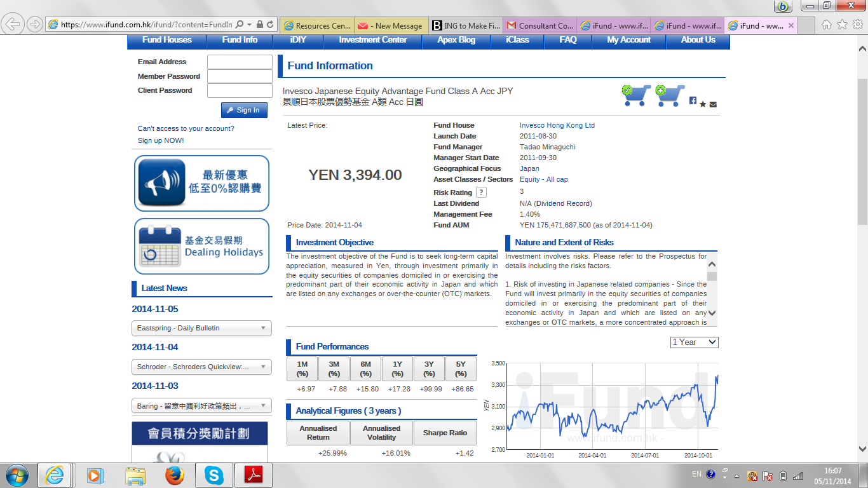
Task: Open the iDIY menu
Action: [298, 40]
